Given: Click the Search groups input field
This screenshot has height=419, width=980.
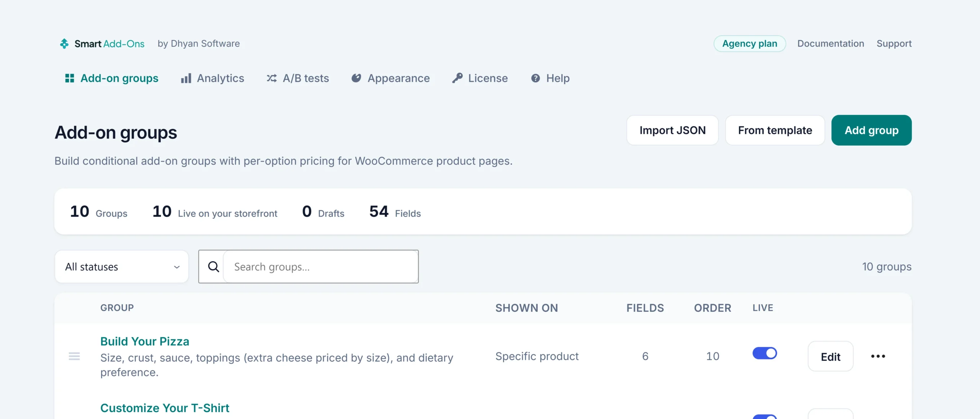Looking at the screenshot, I should pos(321,267).
